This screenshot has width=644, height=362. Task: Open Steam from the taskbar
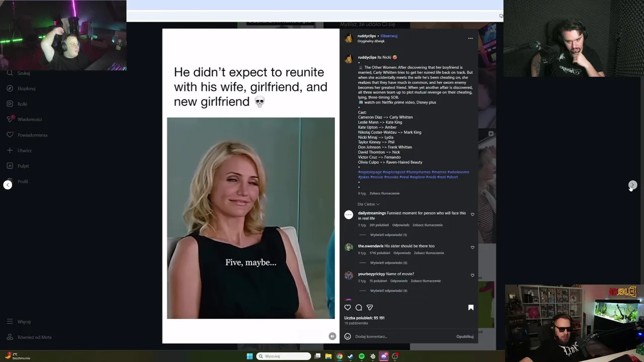(x=351, y=356)
